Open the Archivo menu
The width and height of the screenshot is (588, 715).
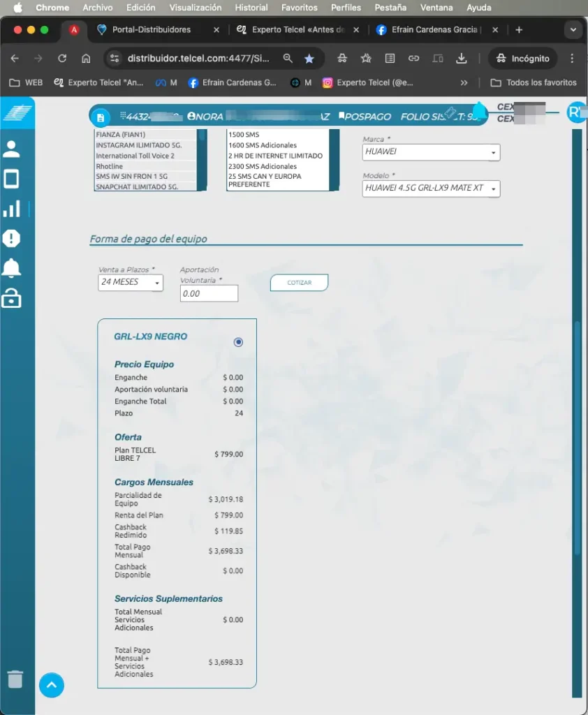point(98,8)
